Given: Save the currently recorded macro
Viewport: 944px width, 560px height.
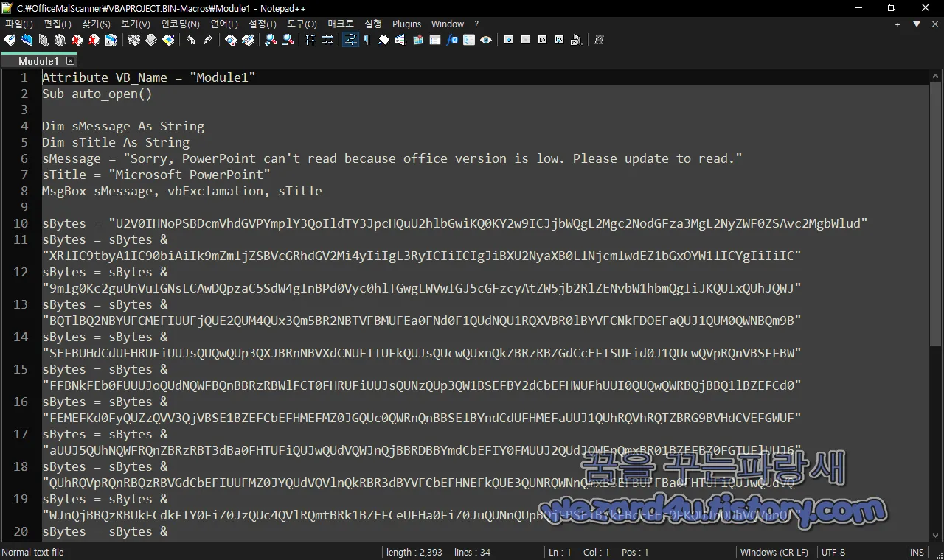Looking at the screenshot, I should click(x=576, y=40).
